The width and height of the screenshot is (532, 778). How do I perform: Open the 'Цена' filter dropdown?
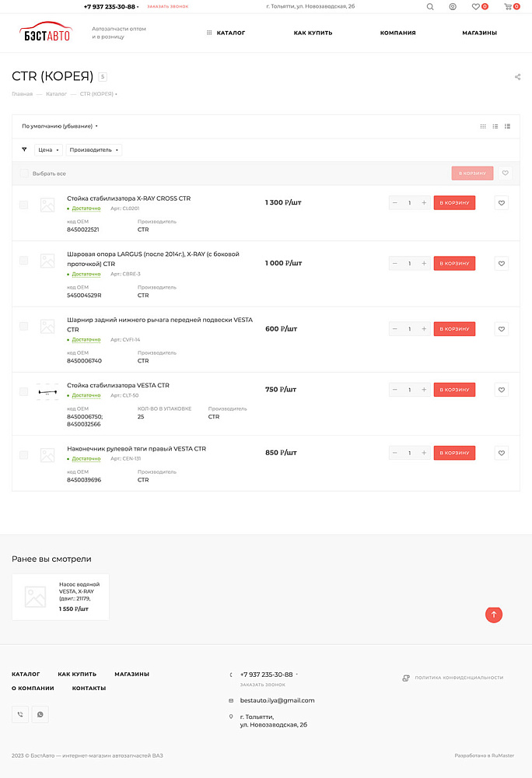tap(48, 150)
